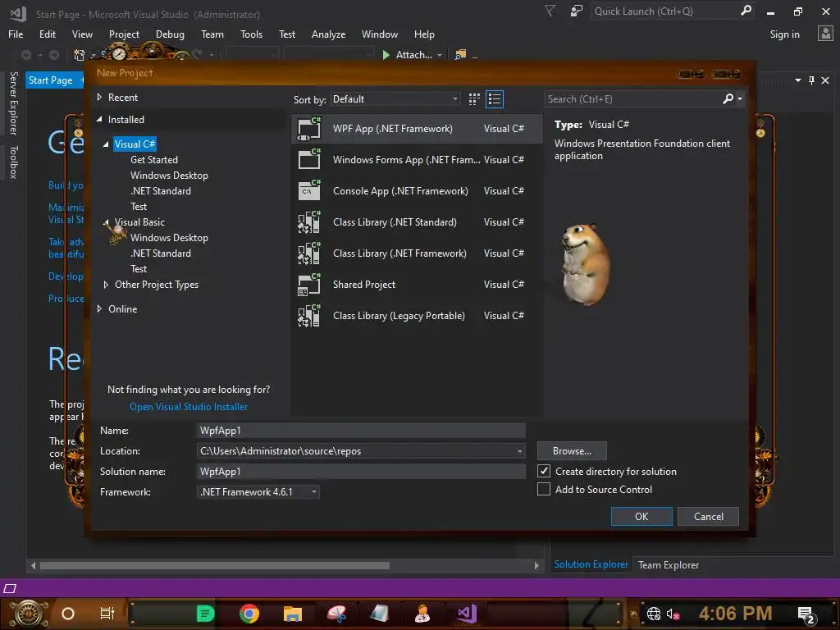
Task: Open the Debug menu
Action: click(170, 34)
